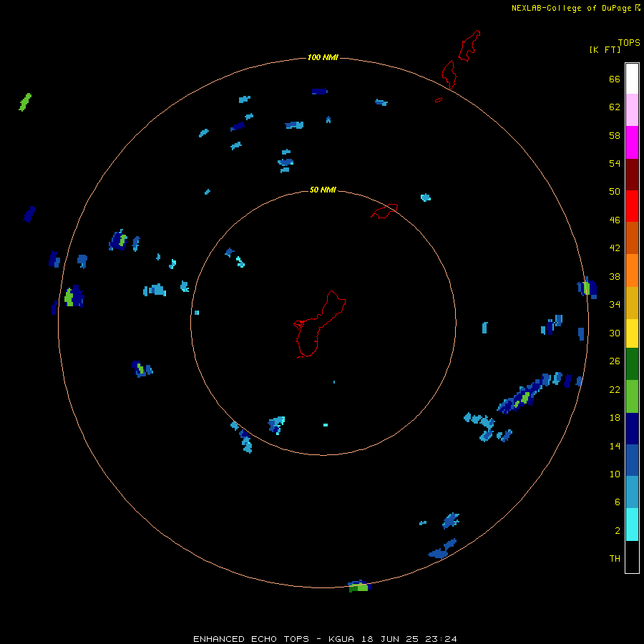This screenshot has width=644, height=644.
Task: Click the 'TOPS' legend title
Action: point(629,42)
